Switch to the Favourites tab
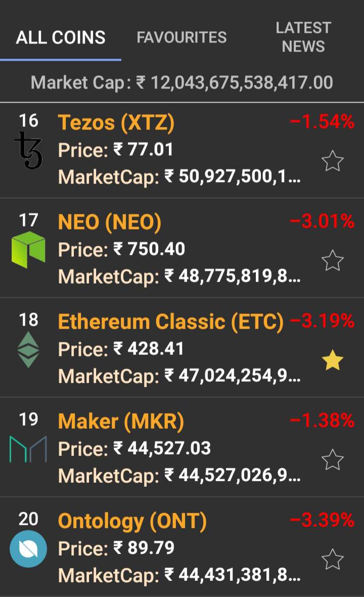Viewport: 364px width, 597px height. (181, 37)
